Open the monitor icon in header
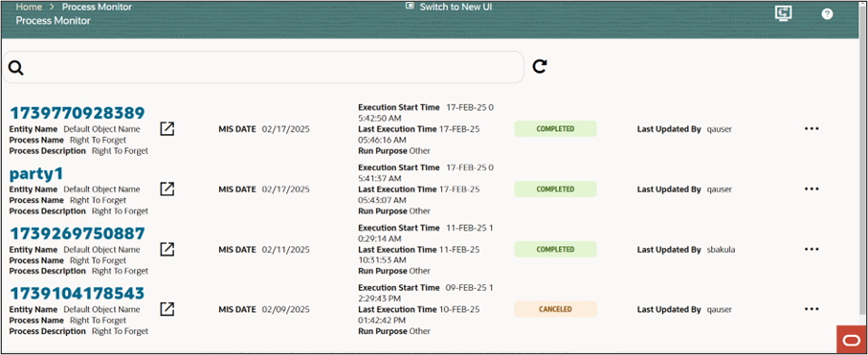The height and width of the screenshot is (355, 868). [783, 13]
